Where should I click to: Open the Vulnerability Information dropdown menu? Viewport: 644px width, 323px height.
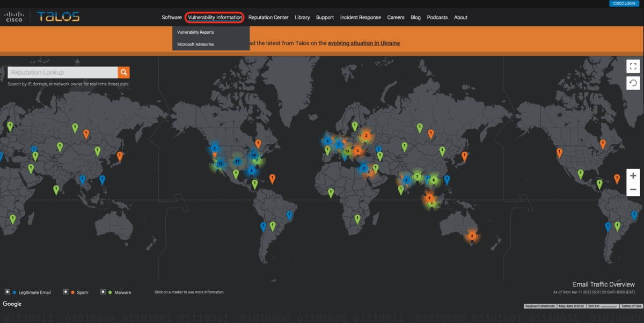pyautogui.click(x=215, y=17)
